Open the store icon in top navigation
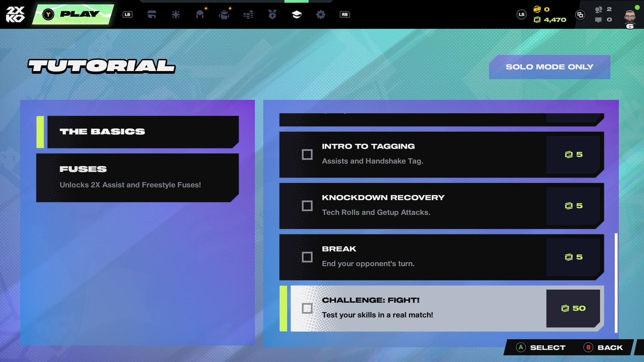 pyautogui.click(x=152, y=14)
